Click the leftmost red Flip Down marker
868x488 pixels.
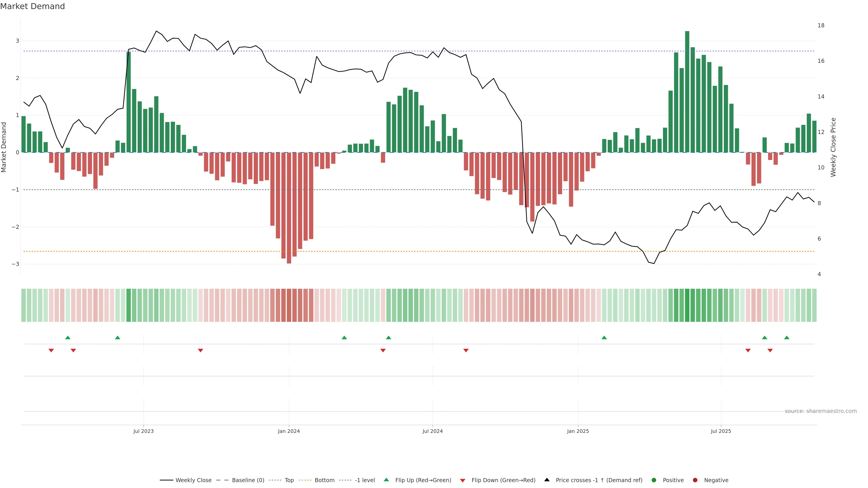[51, 351]
